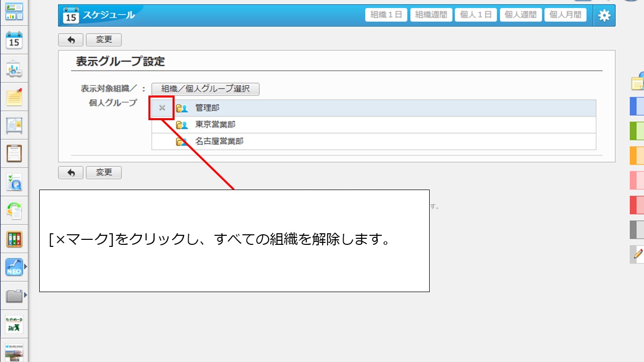This screenshot has width=644, height=362.
Task: Click the pencil edit icon on right edge
Action: point(637,254)
